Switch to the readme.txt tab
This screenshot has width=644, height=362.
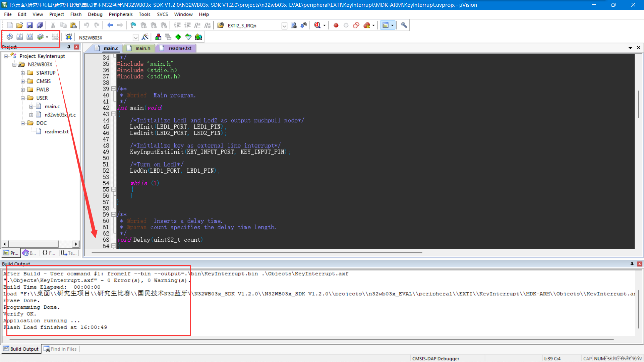(180, 48)
